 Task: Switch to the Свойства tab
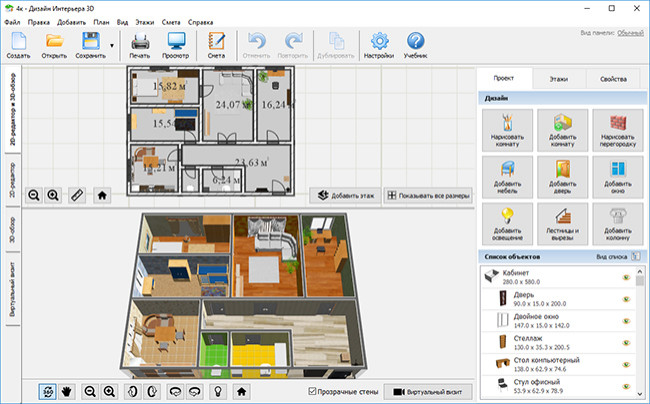click(613, 79)
